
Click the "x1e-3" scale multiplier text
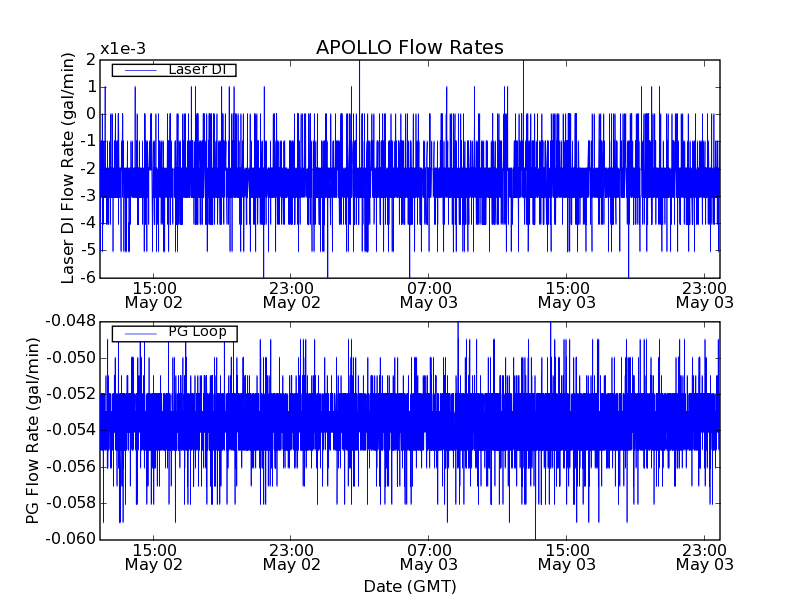pyautogui.click(x=123, y=49)
